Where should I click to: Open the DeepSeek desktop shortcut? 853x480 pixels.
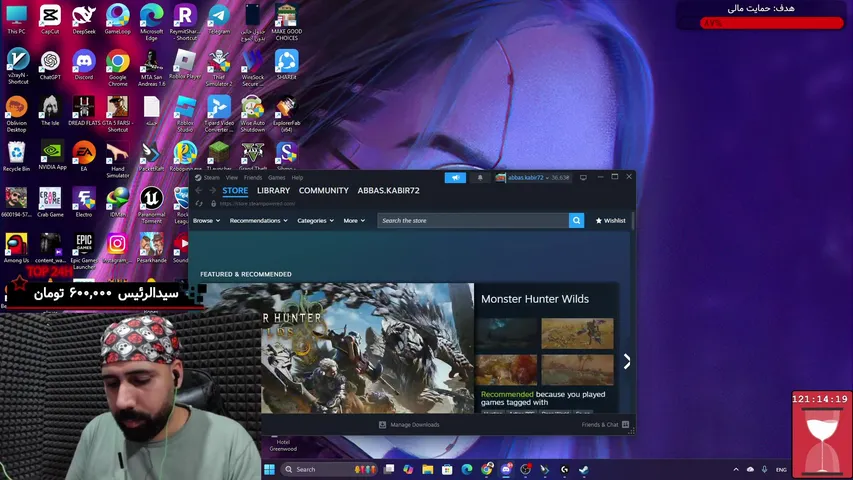coord(84,19)
